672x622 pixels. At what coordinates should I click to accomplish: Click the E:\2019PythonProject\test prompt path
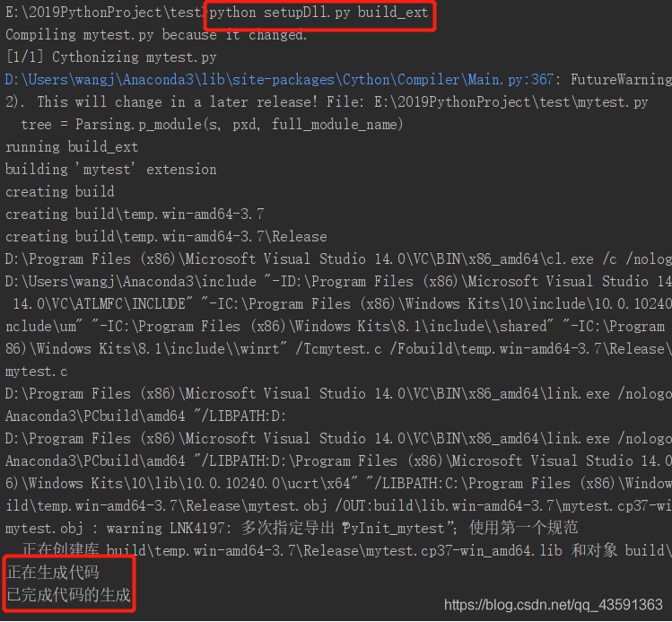click(x=103, y=13)
